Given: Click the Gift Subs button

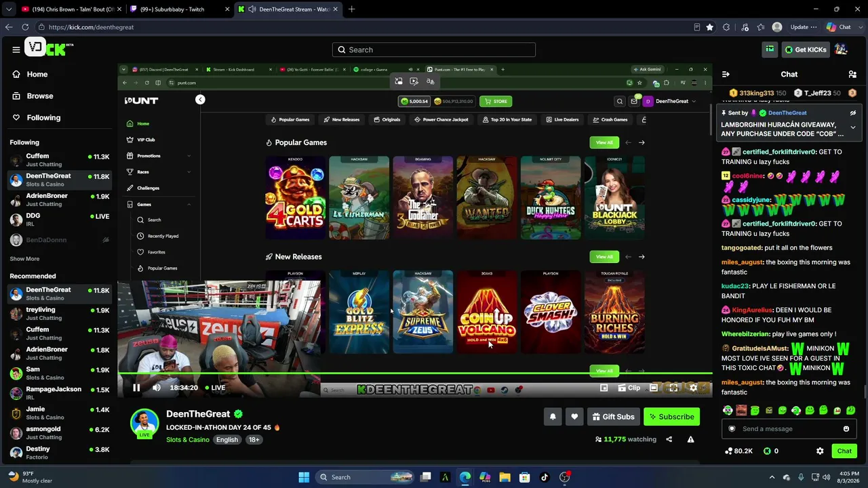Looking at the screenshot, I should tap(613, 417).
